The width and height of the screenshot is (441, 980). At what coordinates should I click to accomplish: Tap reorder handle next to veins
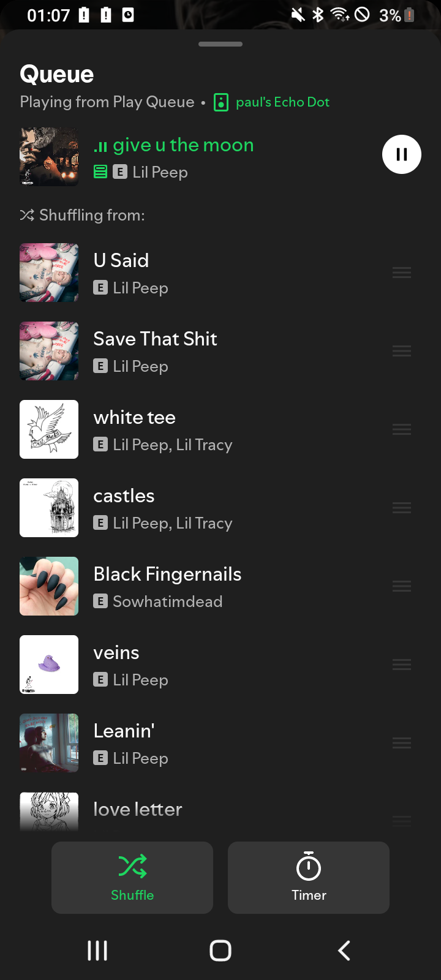click(x=402, y=665)
